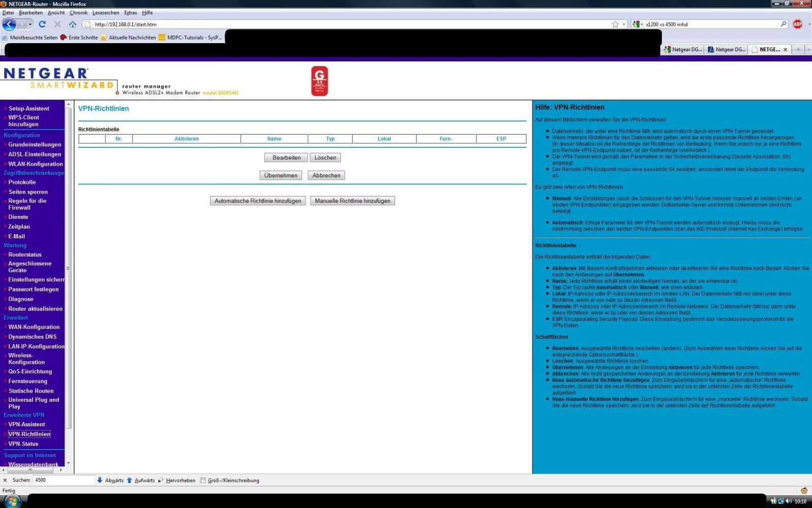Close the find bar with the X

[x=5, y=480]
